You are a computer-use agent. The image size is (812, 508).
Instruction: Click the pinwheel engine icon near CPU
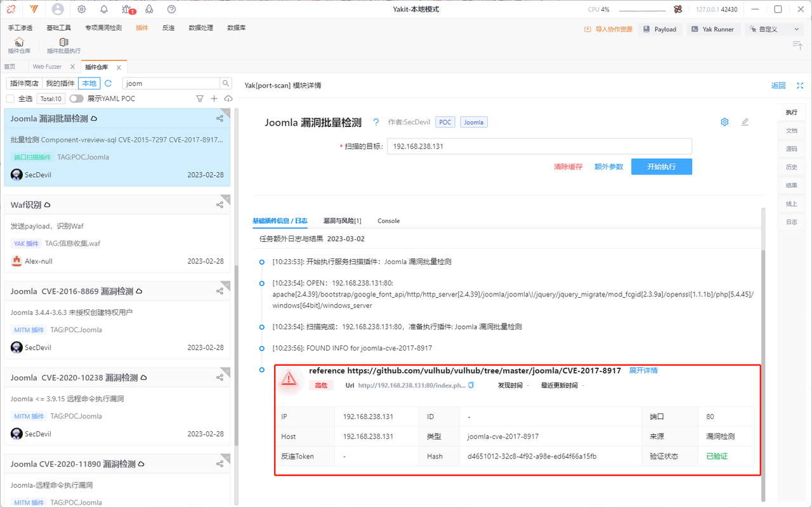(x=678, y=10)
